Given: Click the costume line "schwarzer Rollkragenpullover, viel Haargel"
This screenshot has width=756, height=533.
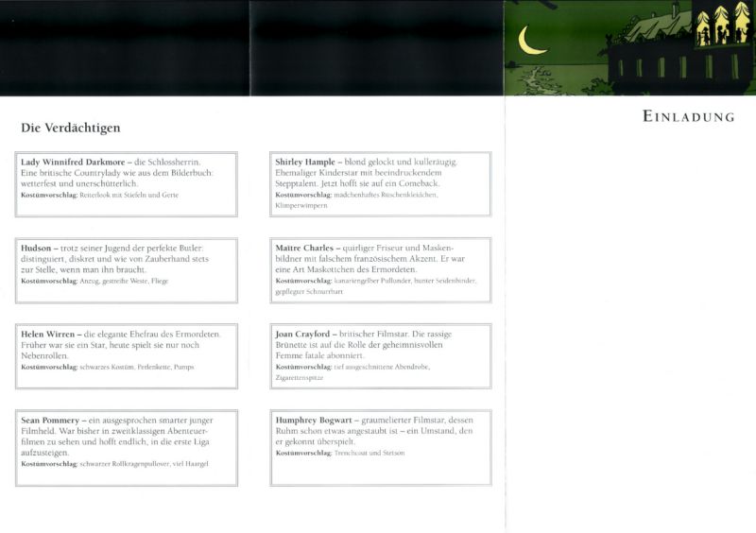Looking at the screenshot, I should pyautogui.click(x=144, y=464).
